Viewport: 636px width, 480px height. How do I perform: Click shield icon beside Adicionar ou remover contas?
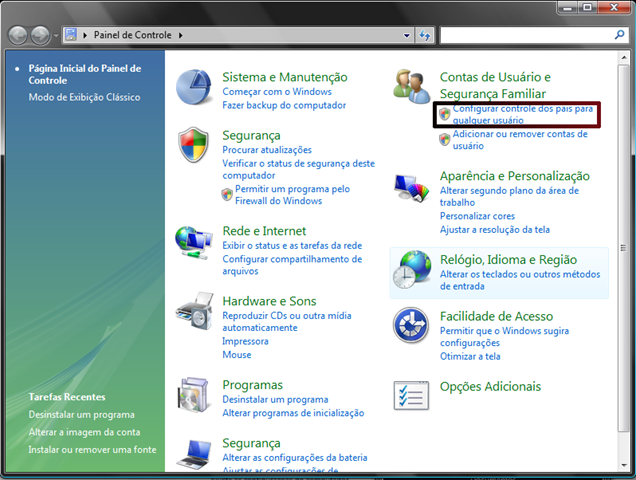click(445, 140)
